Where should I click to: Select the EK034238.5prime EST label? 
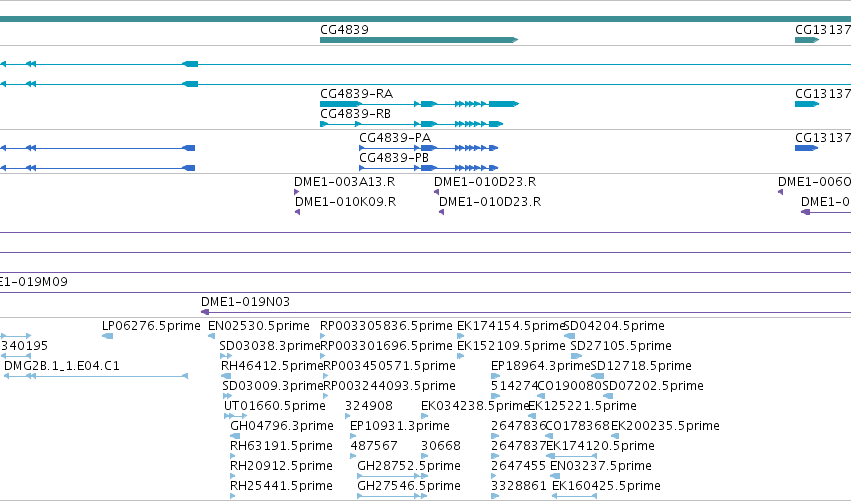pyautogui.click(x=475, y=407)
